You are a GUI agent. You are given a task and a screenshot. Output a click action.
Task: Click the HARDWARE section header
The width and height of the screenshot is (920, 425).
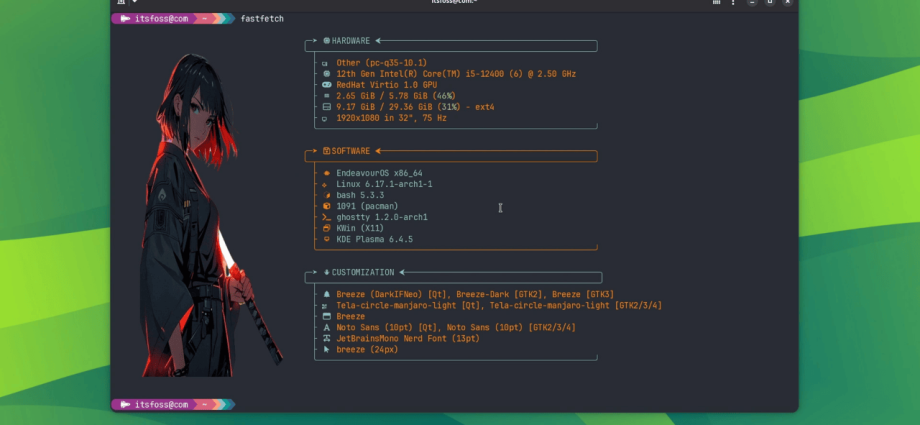(x=351, y=41)
